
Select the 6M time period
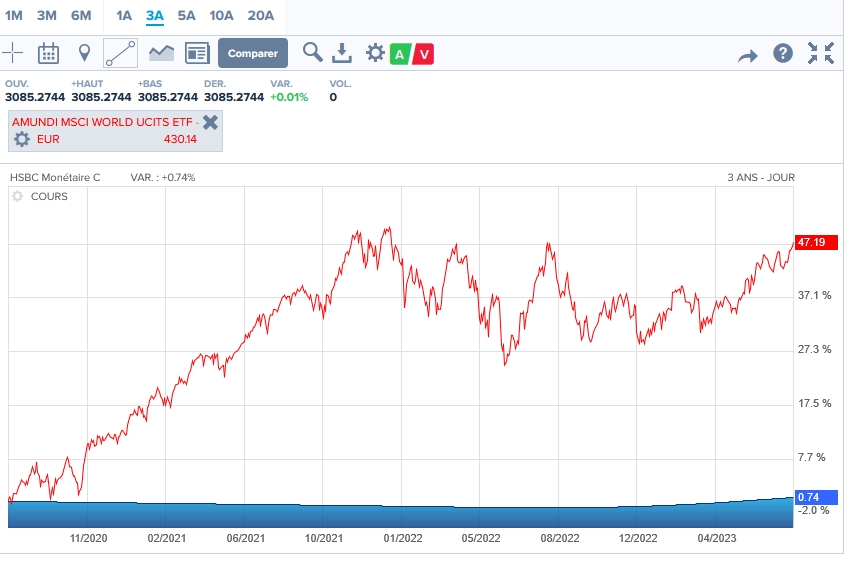pos(81,15)
